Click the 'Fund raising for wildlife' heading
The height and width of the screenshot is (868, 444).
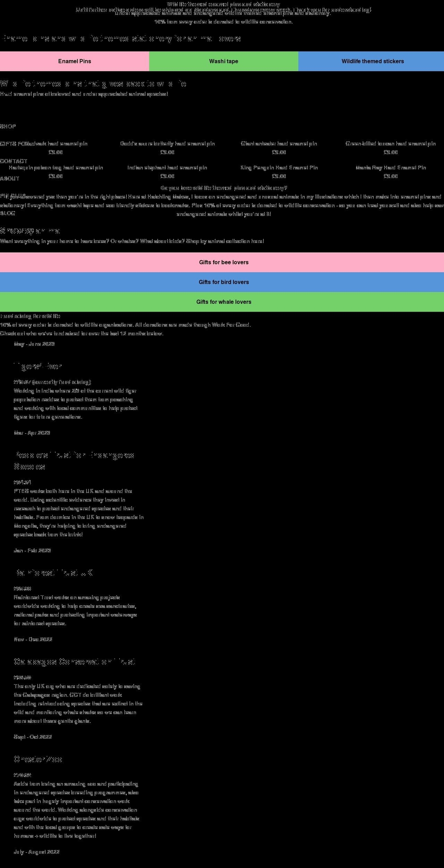click(x=30, y=316)
